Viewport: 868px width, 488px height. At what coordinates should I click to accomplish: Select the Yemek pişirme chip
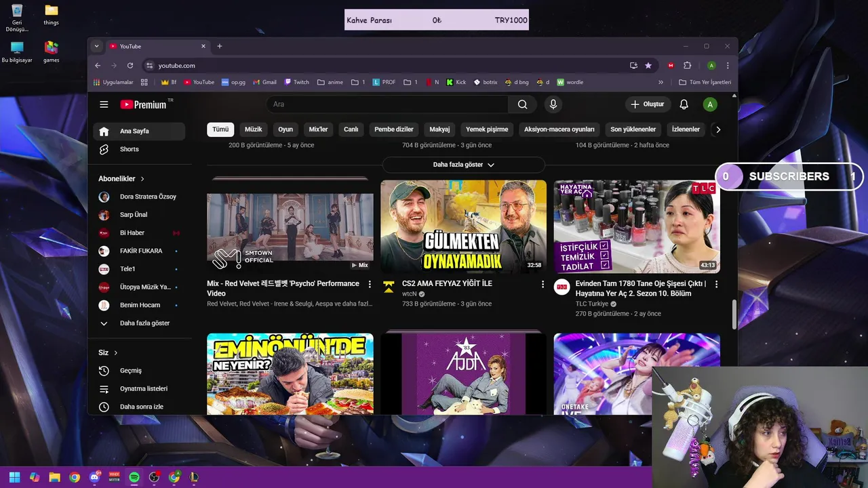tap(487, 129)
